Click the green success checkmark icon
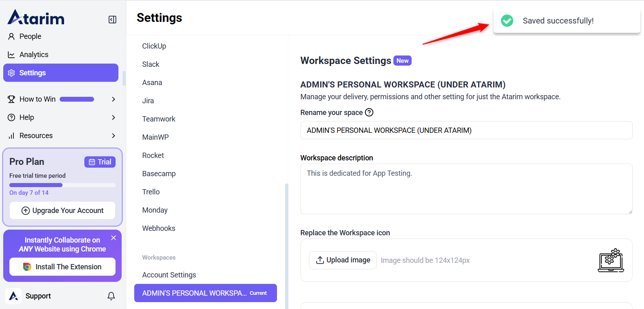644x309 pixels. 507,21
